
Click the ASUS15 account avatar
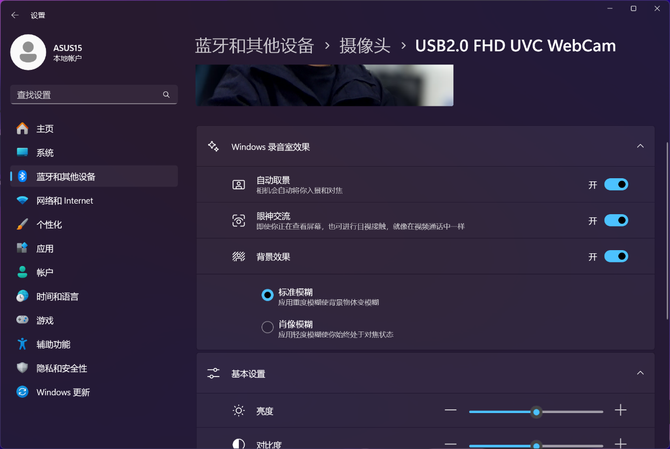click(x=28, y=52)
